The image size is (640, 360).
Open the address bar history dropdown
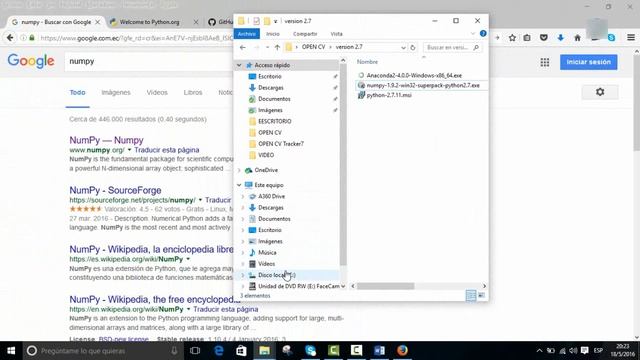click(403, 47)
